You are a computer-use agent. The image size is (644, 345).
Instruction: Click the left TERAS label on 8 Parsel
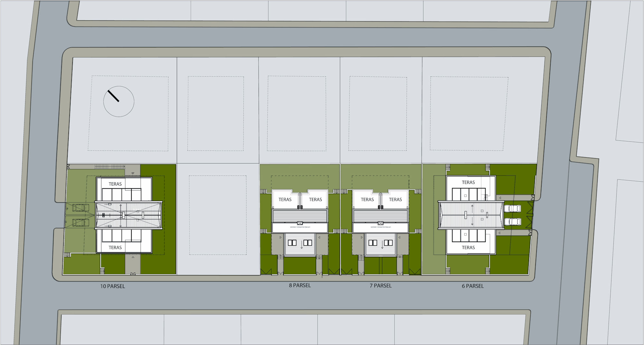285,199
